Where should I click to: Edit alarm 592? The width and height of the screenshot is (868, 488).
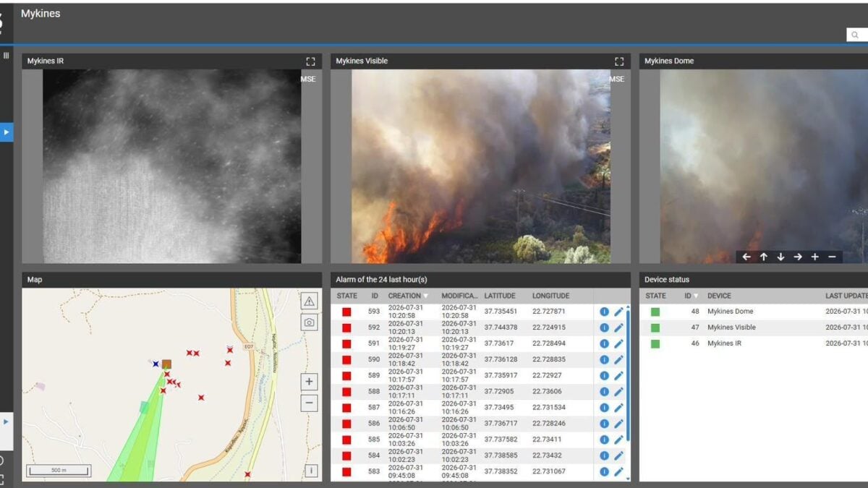point(618,328)
